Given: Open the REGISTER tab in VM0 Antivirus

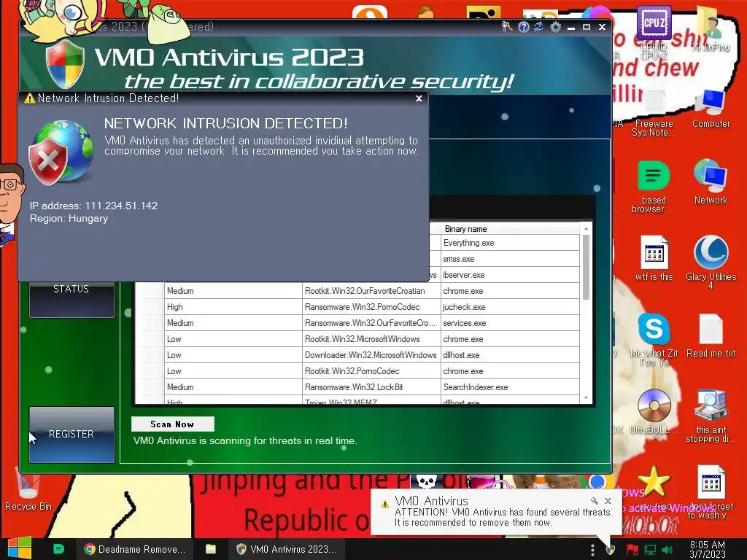Looking at the screenshot, I should tap(71, 435).
